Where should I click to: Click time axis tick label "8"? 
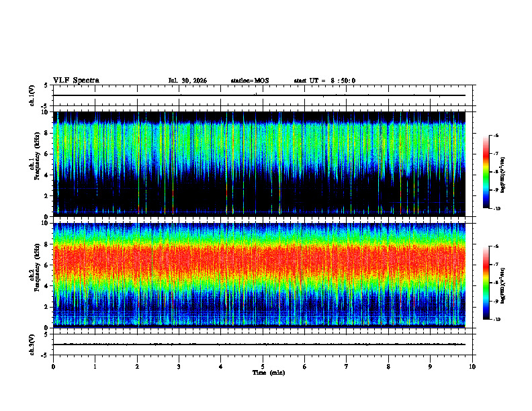(x=388, y=367)
